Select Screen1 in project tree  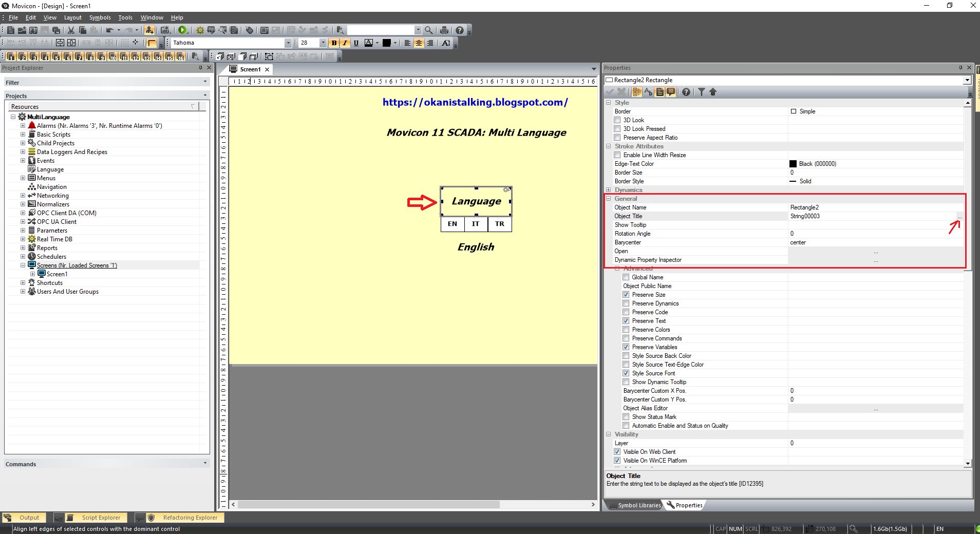click(57, 274)
